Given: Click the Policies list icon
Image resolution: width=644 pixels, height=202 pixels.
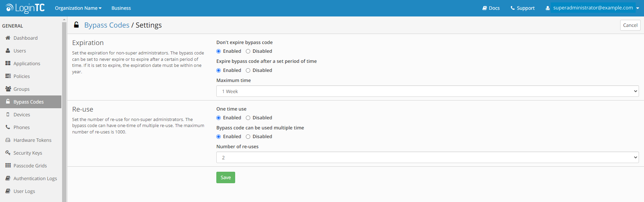Looking at the screenshot, I should click(8, 76).
